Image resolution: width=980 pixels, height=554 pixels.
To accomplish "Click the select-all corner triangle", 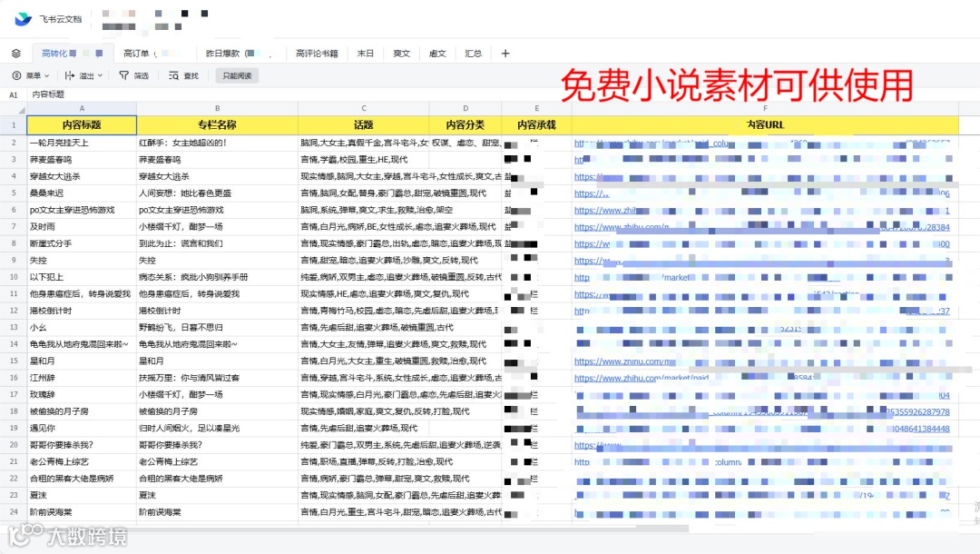I will (x=21, y=110).
